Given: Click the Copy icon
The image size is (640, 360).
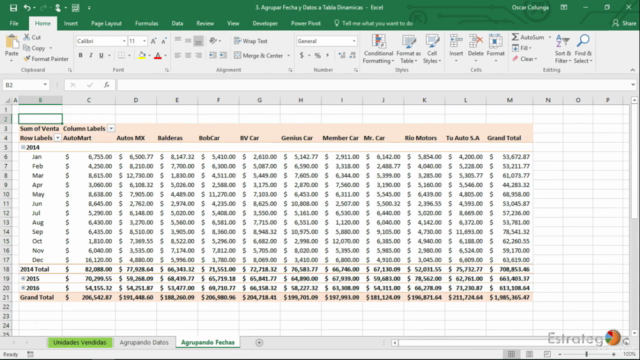Looking at the screenshot, I should click(27, 48).
